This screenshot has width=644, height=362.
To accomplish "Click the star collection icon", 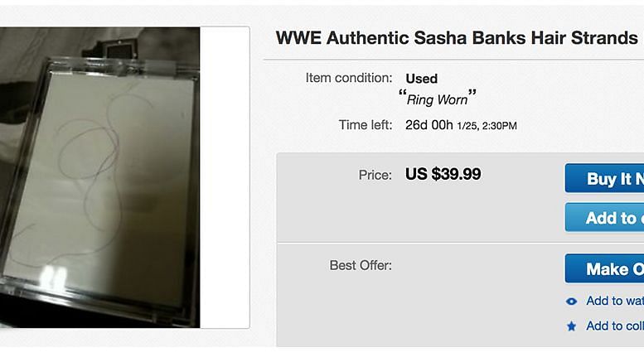I will [x=571, y=326].
